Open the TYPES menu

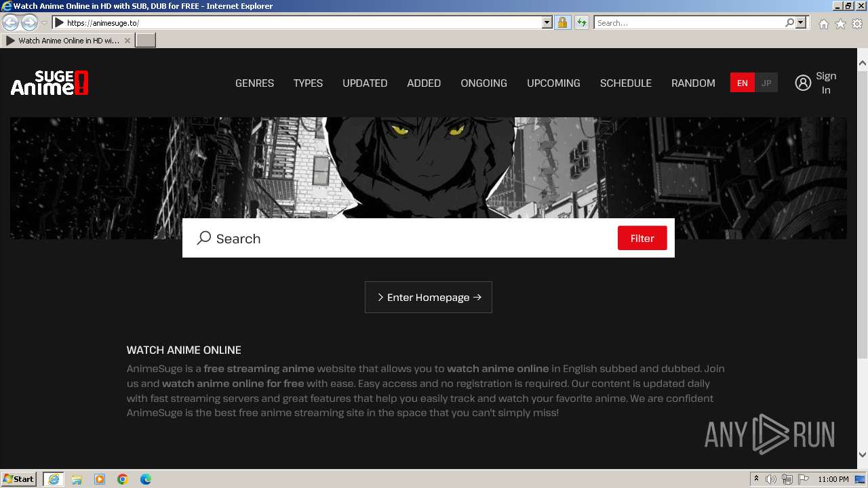[x=308, y=83]
